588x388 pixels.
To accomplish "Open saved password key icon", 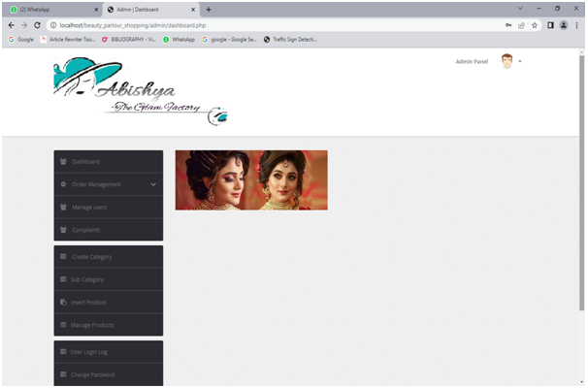I will click(x=508, y=25).
